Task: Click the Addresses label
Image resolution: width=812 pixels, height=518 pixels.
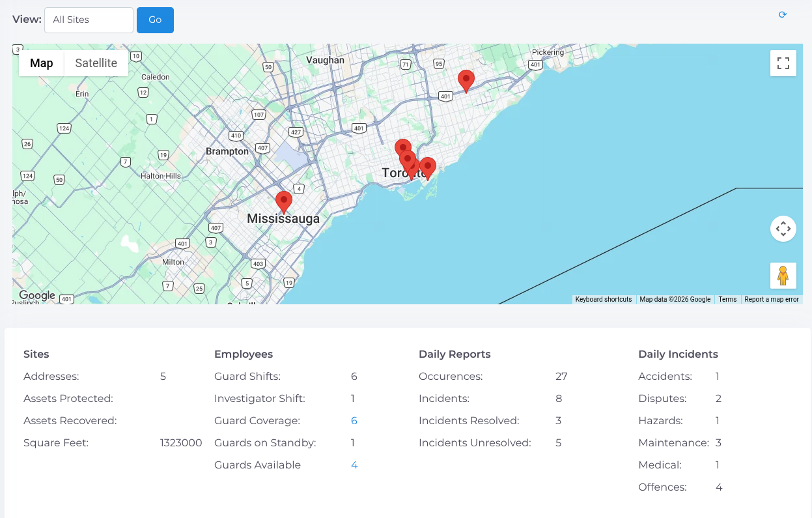Action: coord(51,377)
